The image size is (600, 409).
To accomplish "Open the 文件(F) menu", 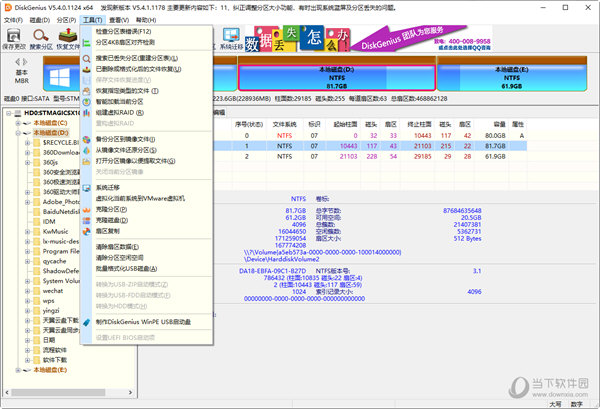I will point(13,20).
